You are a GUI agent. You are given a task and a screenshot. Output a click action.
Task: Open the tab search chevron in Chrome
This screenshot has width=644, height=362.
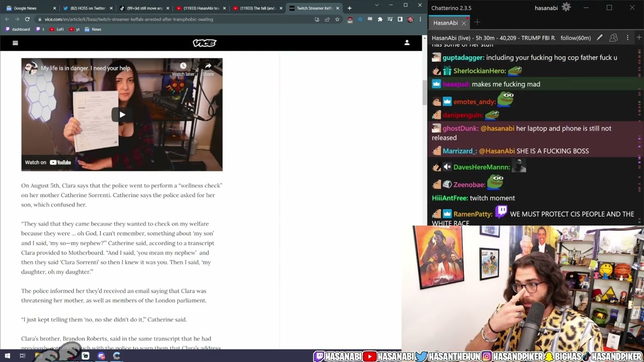(377, 5)
